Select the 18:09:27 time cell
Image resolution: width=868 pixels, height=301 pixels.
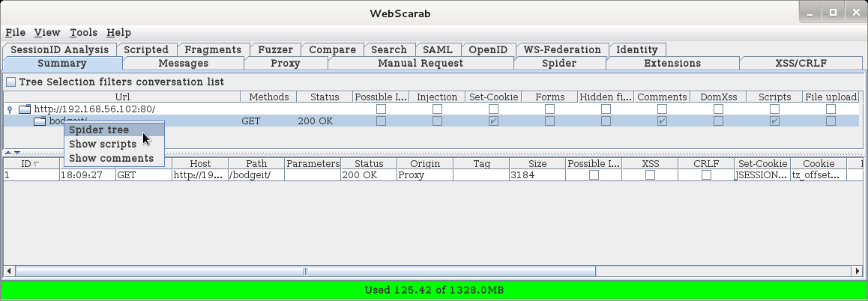coord(88,175)
